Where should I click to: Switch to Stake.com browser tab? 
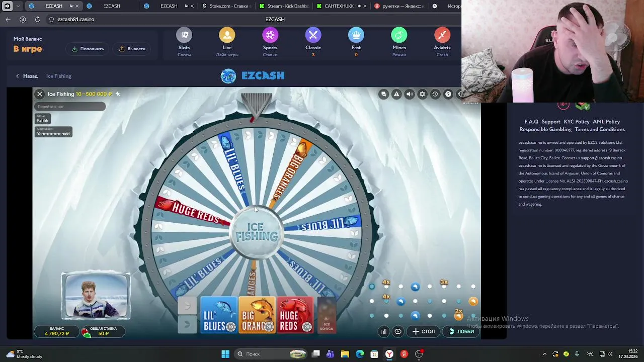point(226,6)
